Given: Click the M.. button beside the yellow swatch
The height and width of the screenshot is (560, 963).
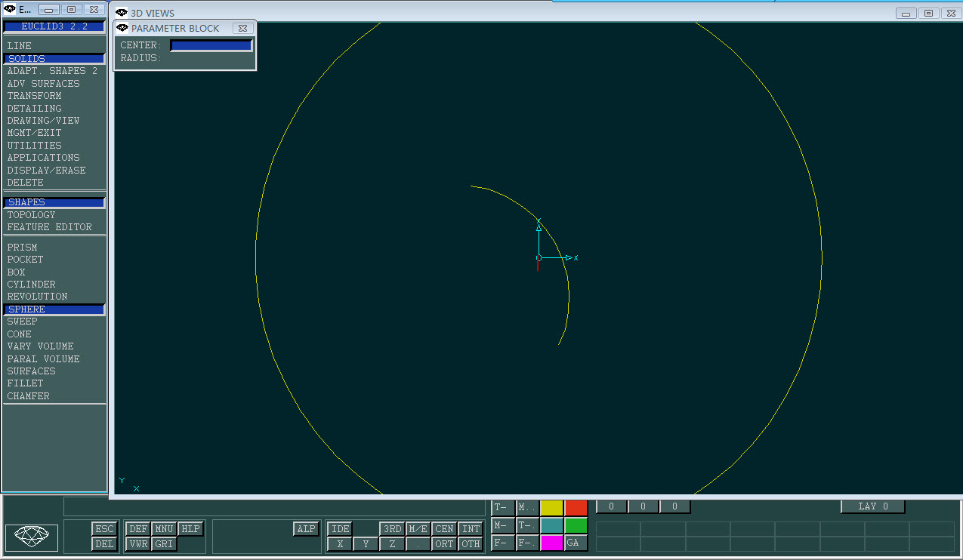Looking at the screenshot, I should coord(527,508).
